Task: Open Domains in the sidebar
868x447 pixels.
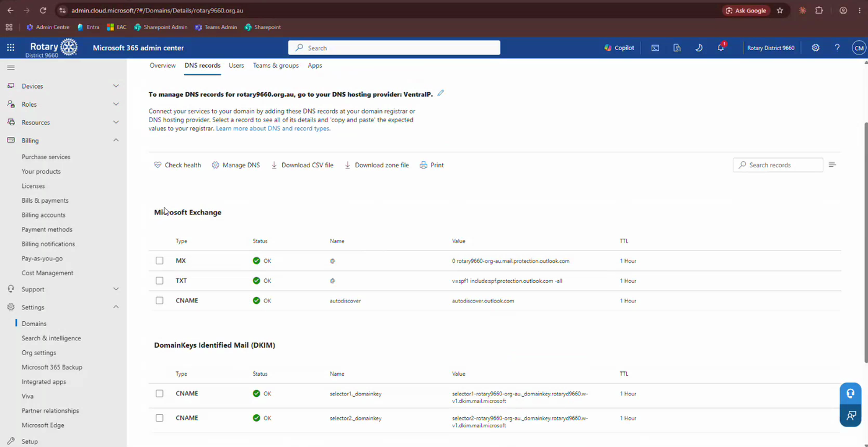Action: [34, 324]
